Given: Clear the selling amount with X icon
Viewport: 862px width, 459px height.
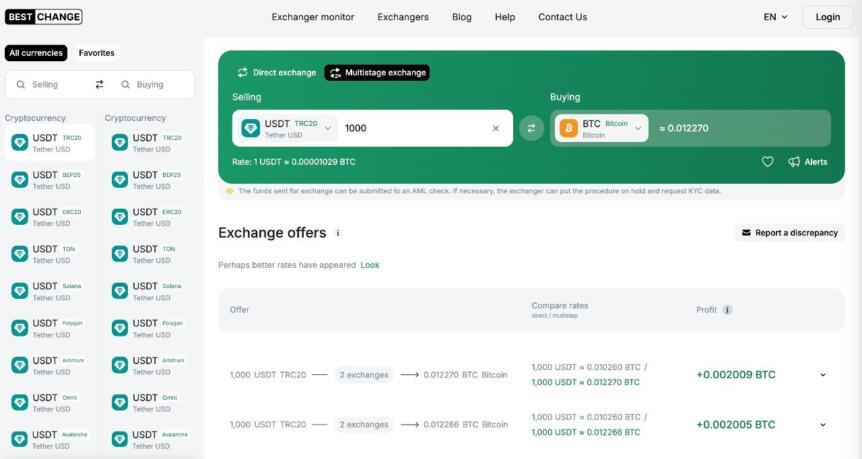Looking at the screenshot, I should point(495,128).
